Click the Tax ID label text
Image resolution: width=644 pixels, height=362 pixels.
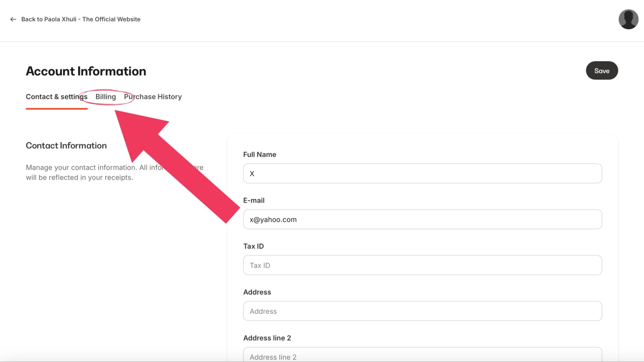pyautogui.click(x=253, y=246)
